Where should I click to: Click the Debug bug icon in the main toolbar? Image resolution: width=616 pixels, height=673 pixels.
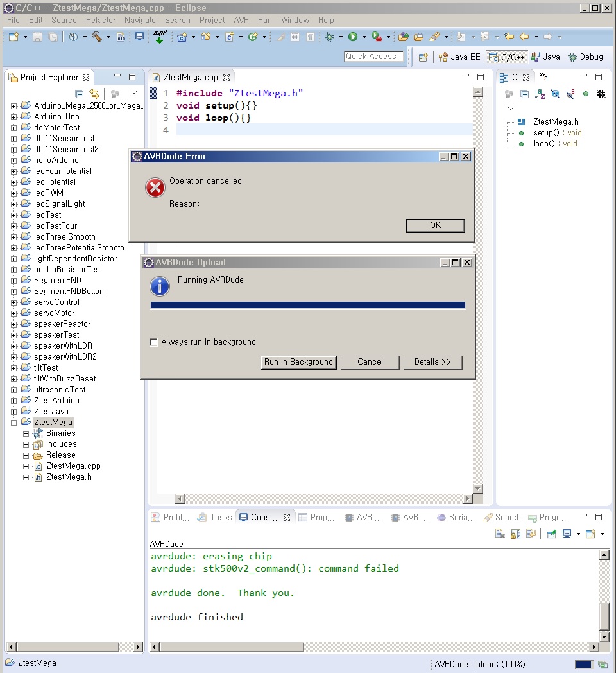pyautogui.click(x=329, y=37)
